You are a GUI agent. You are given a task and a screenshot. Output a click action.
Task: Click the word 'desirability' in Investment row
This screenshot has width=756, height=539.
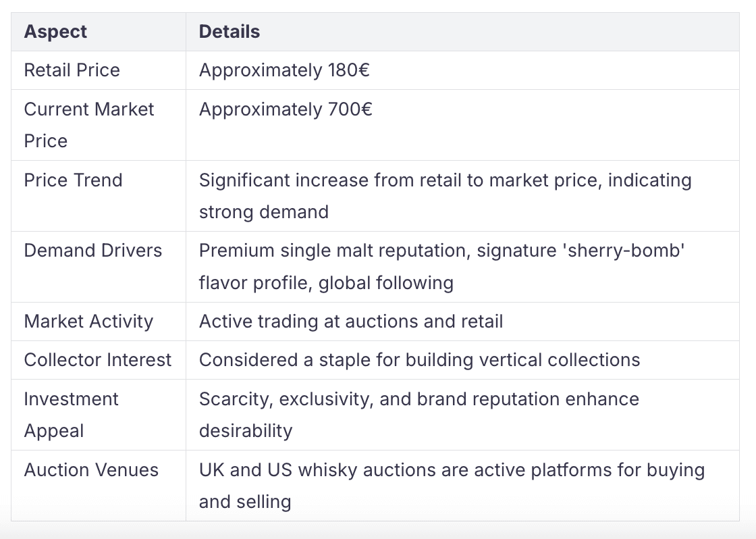click(246, 431)
